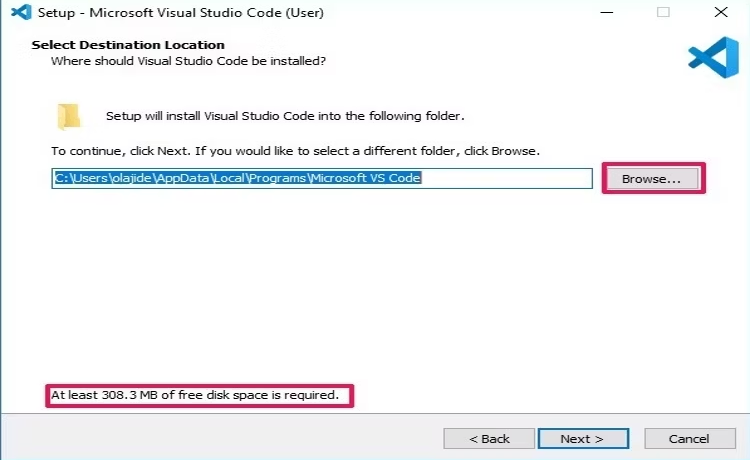This screenshot has width=750, height=460.
Task: Click the Setup window title text
Action: tap(181, 13)
